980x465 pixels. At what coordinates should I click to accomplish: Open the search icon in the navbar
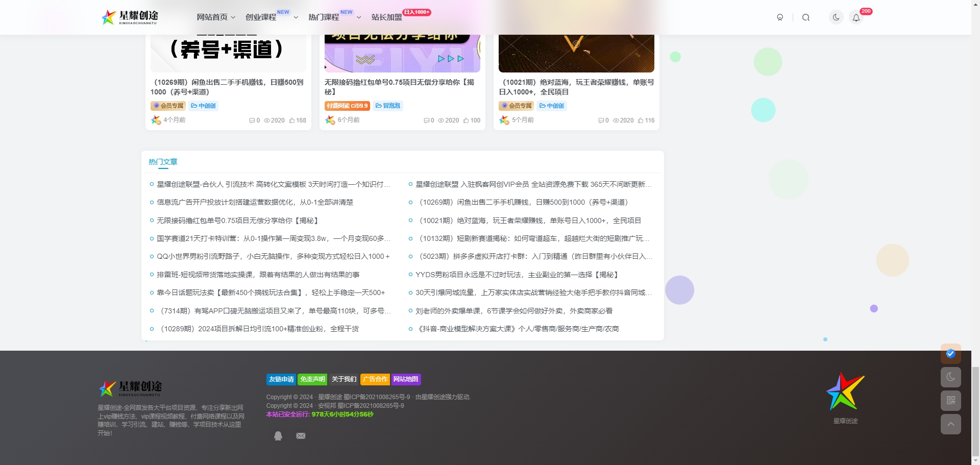pyautogui.click(x=806, y=17)
